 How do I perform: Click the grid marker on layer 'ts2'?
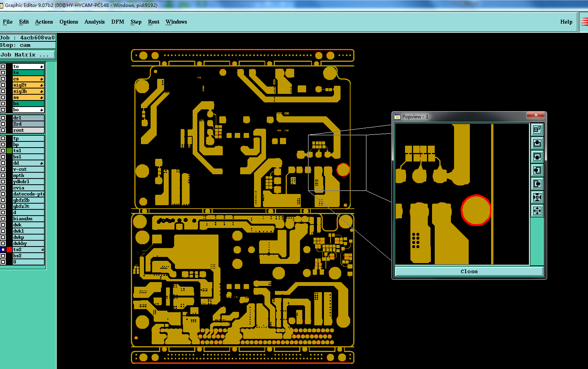(x=42, y=250)
